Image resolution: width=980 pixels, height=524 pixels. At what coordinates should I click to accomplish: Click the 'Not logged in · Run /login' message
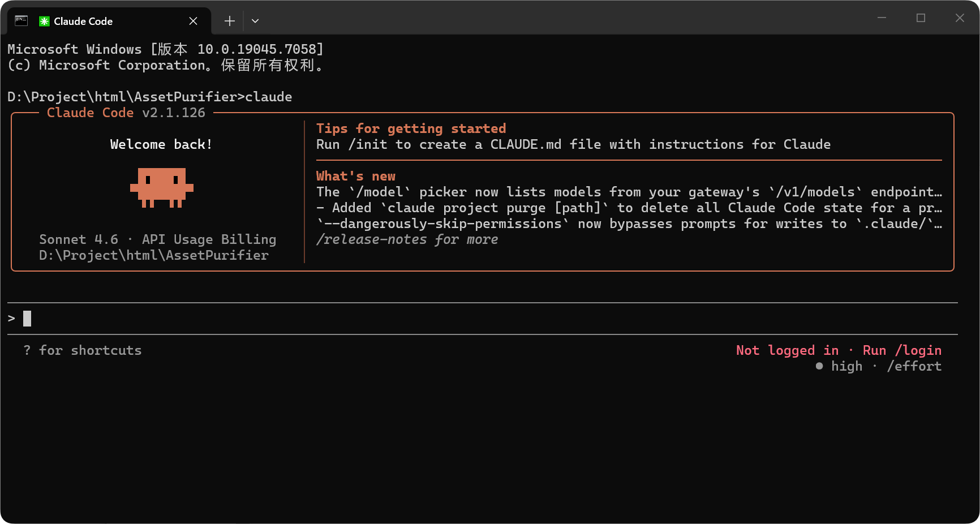(839, 350)
